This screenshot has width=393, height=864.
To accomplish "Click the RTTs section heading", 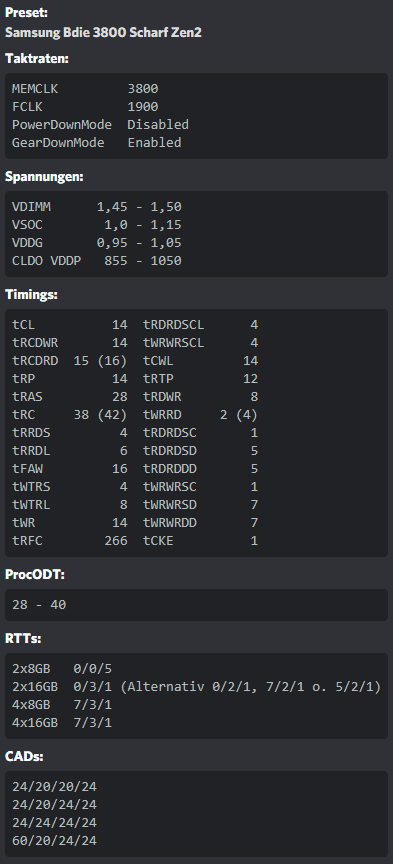I will [x=24, y=639].
